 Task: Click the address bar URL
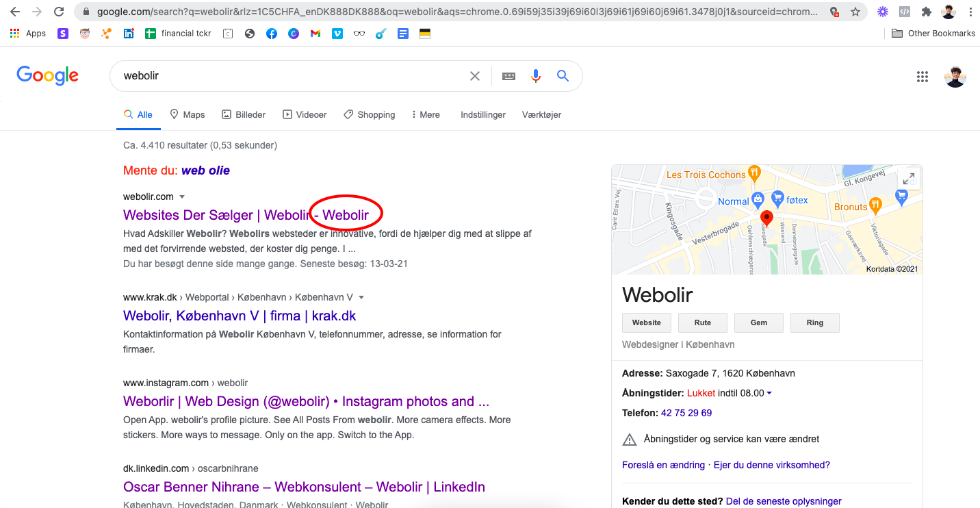[x=457, y=12]
